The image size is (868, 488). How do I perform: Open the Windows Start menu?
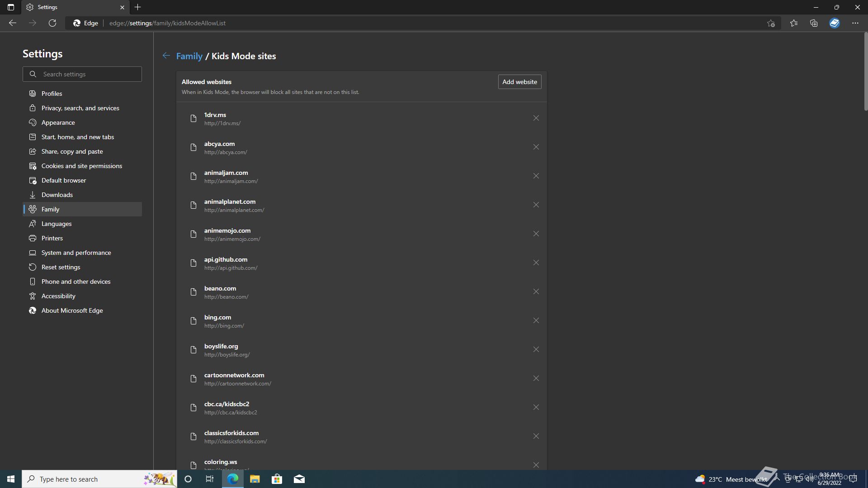click(11, 479)
